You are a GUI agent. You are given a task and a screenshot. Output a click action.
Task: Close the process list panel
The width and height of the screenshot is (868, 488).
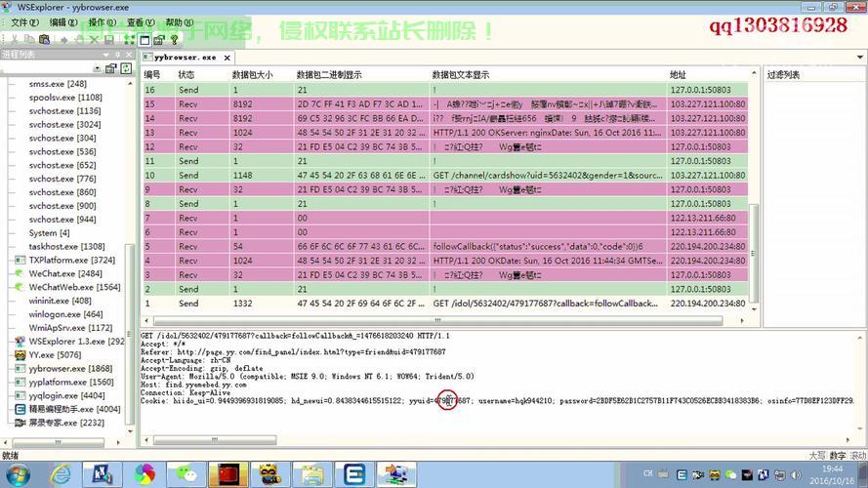point(129,55)
